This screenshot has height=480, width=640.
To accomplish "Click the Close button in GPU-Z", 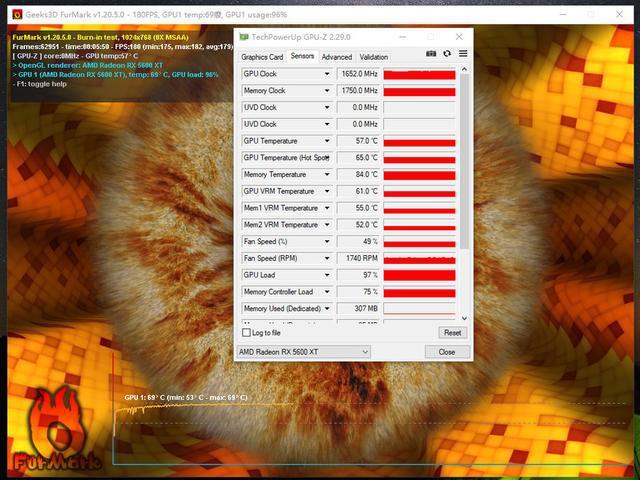I will (x=447, y=352).
